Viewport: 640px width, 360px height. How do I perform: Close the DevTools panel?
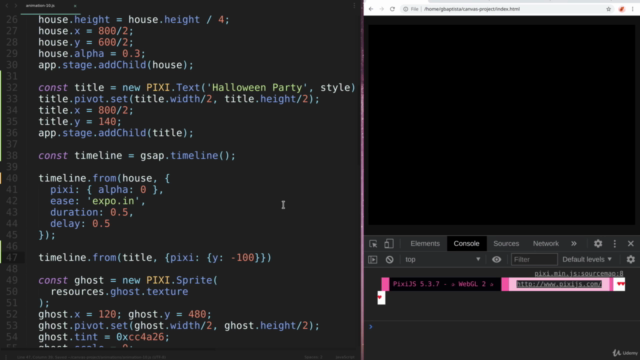point(631,244)
